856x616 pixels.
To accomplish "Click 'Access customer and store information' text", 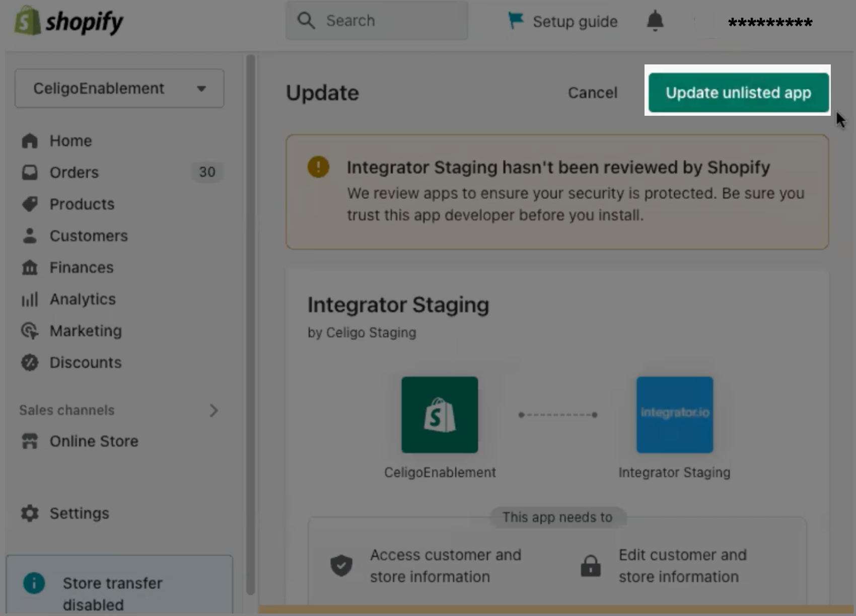I will coord(446,566).
